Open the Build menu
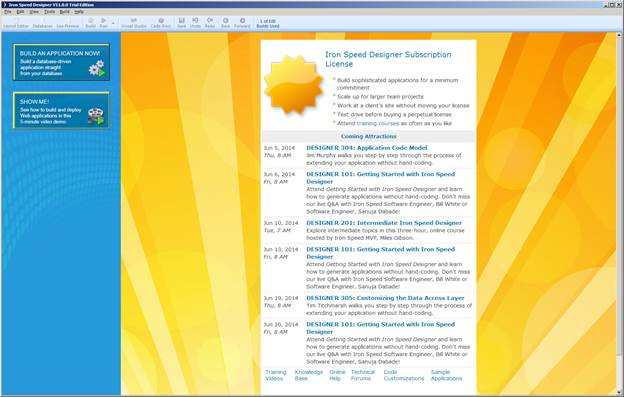Screen dimensions: 624x397 coord(64,12)
